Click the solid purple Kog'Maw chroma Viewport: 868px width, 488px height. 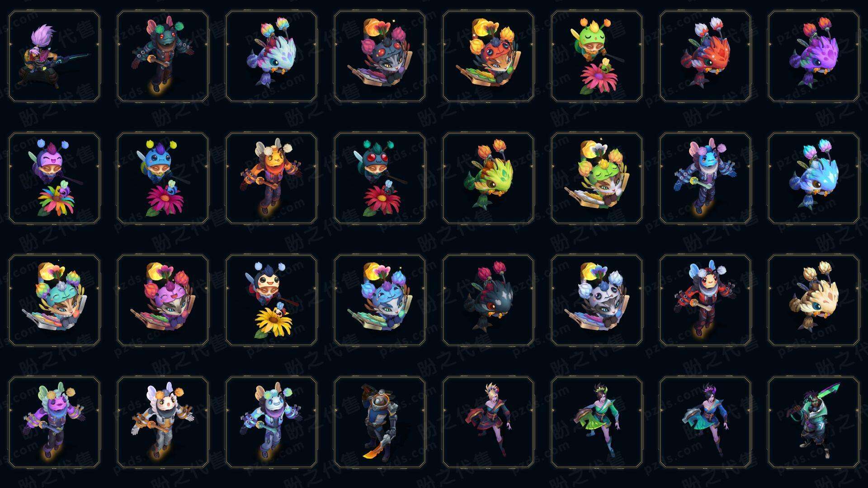click(814, 56)
